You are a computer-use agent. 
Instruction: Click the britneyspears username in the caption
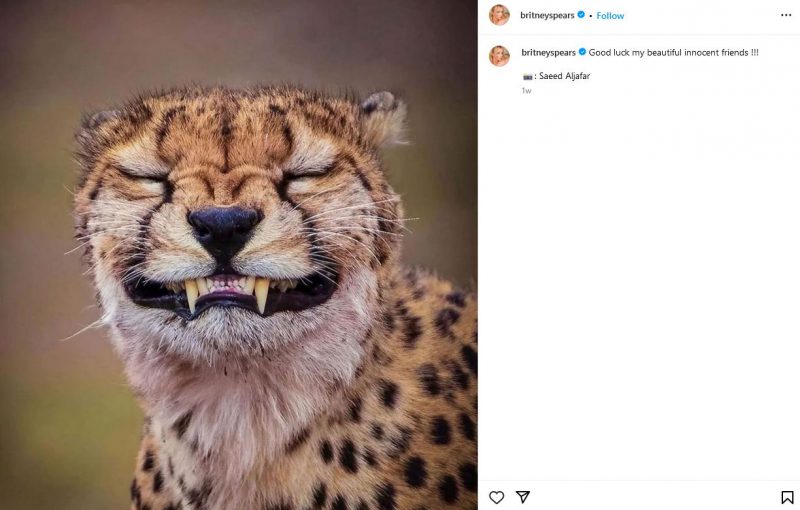[548, 52]
